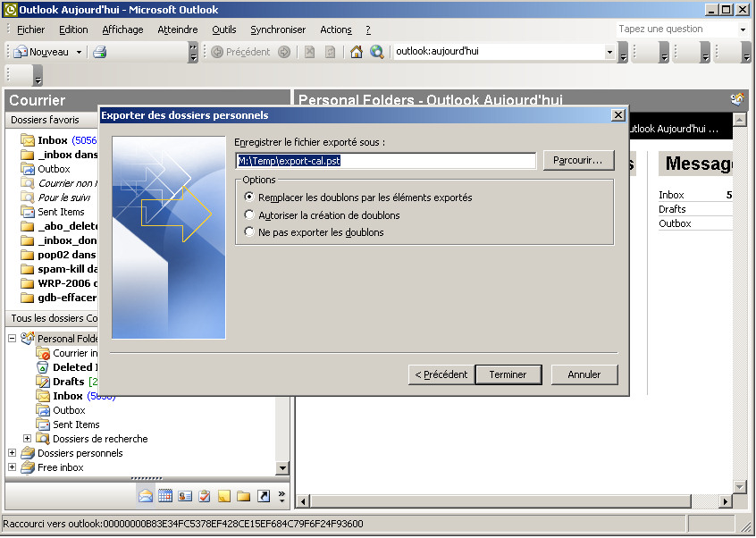Click the Home icon in the web toolbar
This screenshot has width=756, height=538.
pyautogui.click(x=357, y=52)
